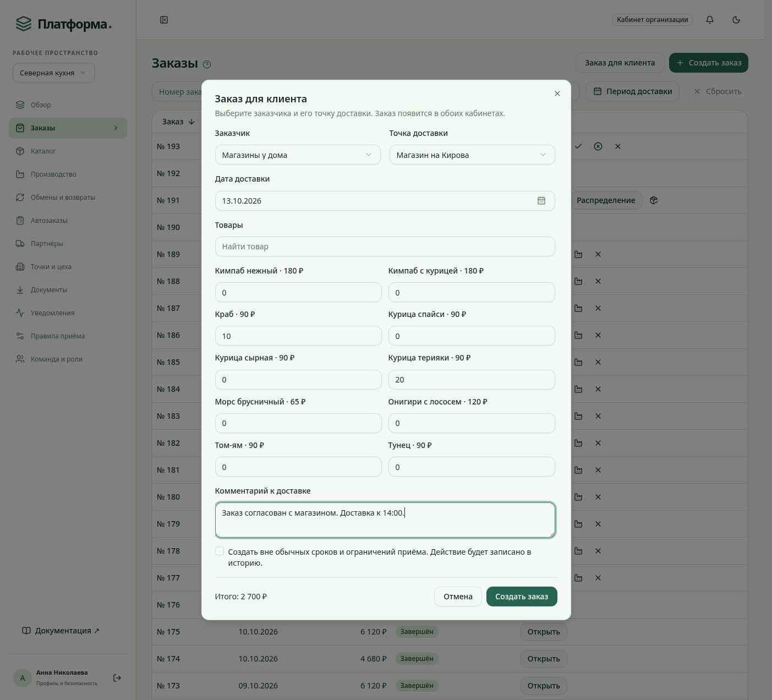This screenshot has height=700, width=772.
Task: Open the «Заказчик» dropdown
Action: [298, 155]
